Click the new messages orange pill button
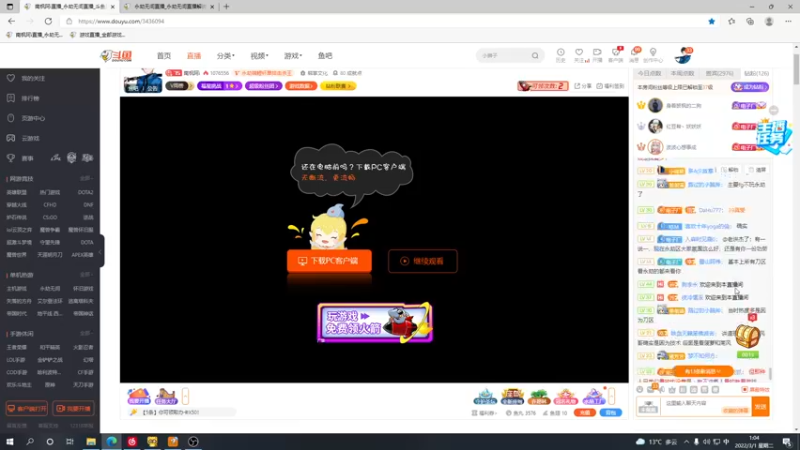 pyautogui.click(x=703, y=371)
